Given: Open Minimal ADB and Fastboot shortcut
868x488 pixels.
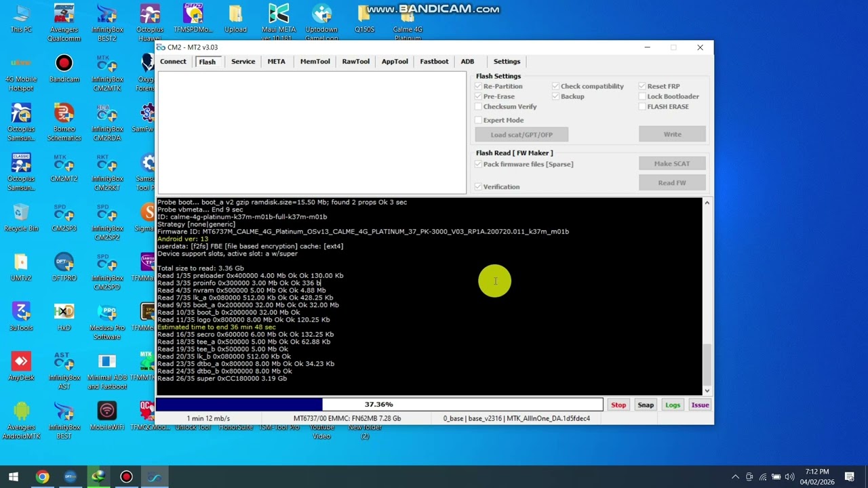Looking at the screenshot, I should [107, 371].
